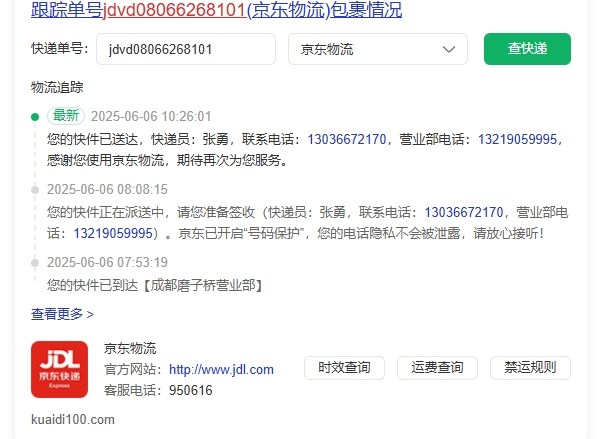The image size is (610, 439).
Task: Click the 快递单号 label
Action: tap(59, 49)
